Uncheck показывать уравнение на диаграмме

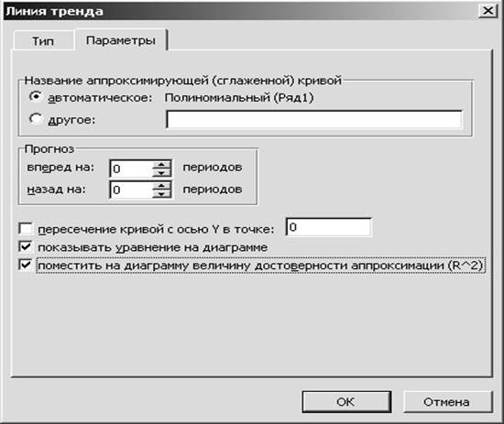(26, 247)
